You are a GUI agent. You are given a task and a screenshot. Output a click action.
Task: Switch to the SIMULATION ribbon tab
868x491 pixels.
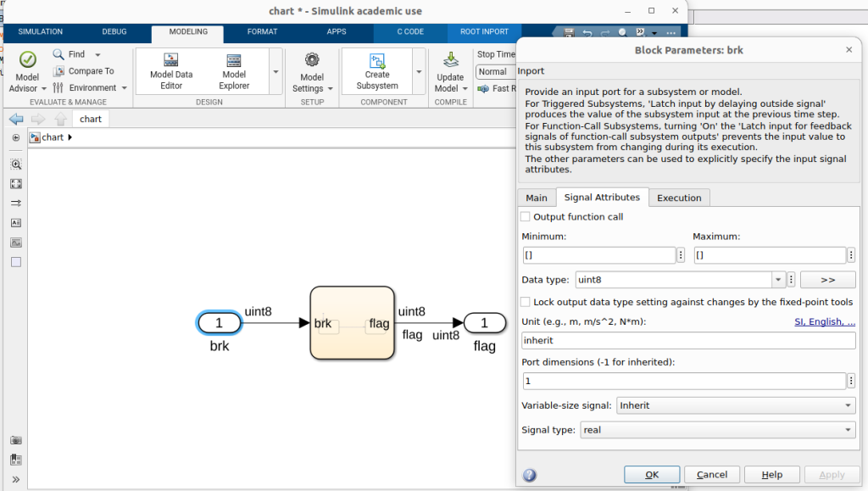tap(41, 31)
